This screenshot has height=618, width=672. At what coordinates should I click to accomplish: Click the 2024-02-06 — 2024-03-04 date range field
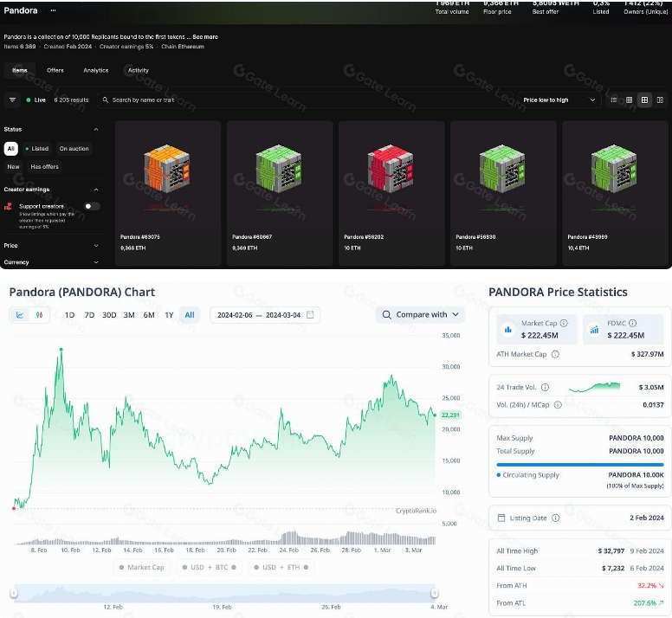[x=265, y=315]
